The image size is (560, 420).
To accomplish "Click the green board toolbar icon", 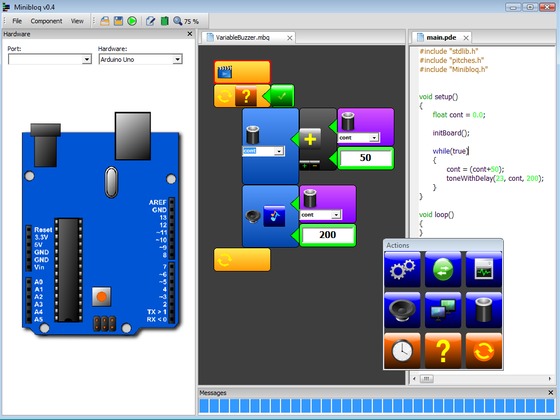I will [164, 21].
